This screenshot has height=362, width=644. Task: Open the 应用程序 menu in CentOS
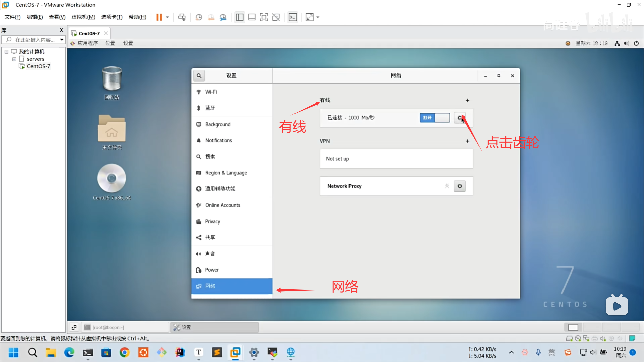pyautogui.click(x=87, y=43)
